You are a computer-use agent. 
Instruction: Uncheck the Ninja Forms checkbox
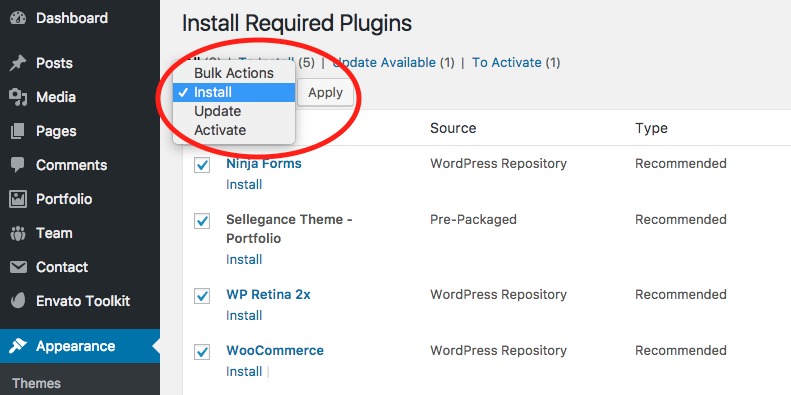click(x=202, y=165)
